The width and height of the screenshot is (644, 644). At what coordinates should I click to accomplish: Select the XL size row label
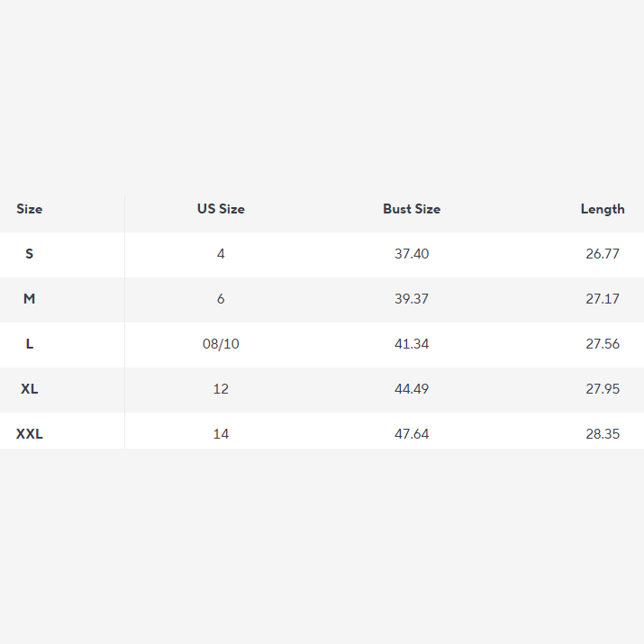[29, 389]
